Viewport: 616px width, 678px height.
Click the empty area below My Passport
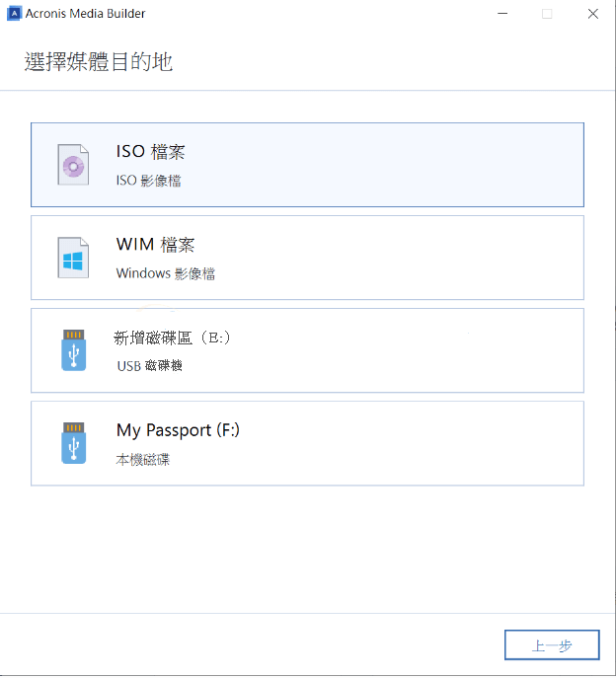pos(307,548)
